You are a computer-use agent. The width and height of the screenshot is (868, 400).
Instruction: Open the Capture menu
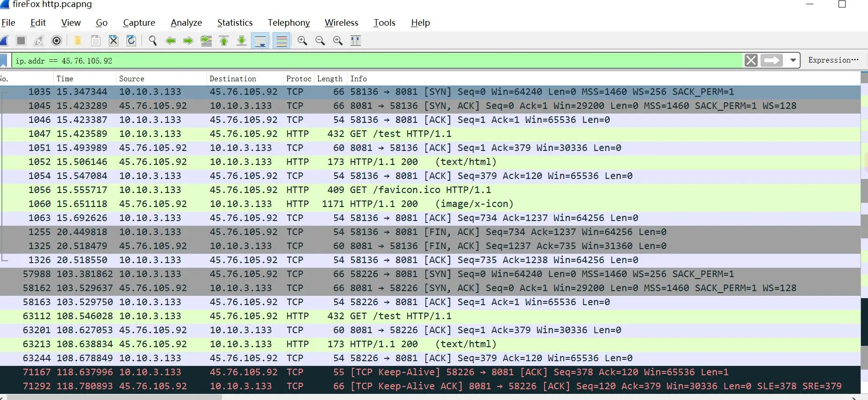[139, 22]
